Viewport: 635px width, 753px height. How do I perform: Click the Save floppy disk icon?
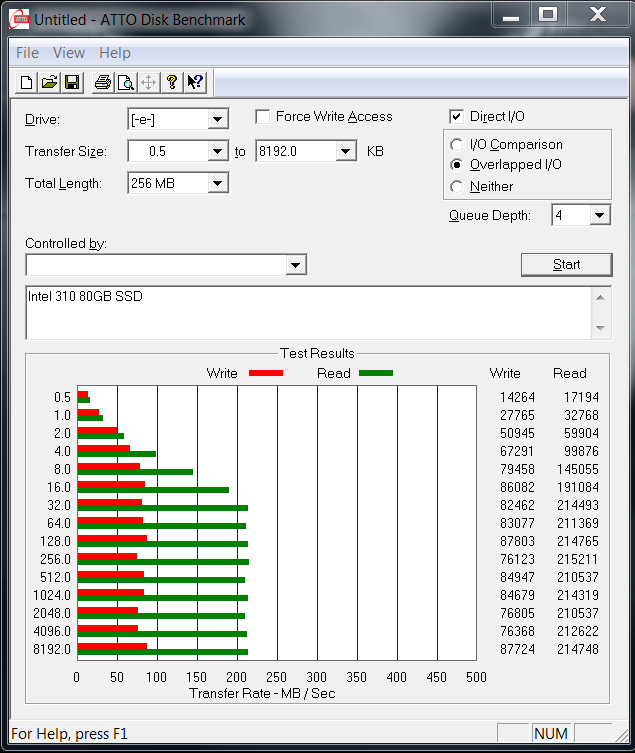click(72, 82)
